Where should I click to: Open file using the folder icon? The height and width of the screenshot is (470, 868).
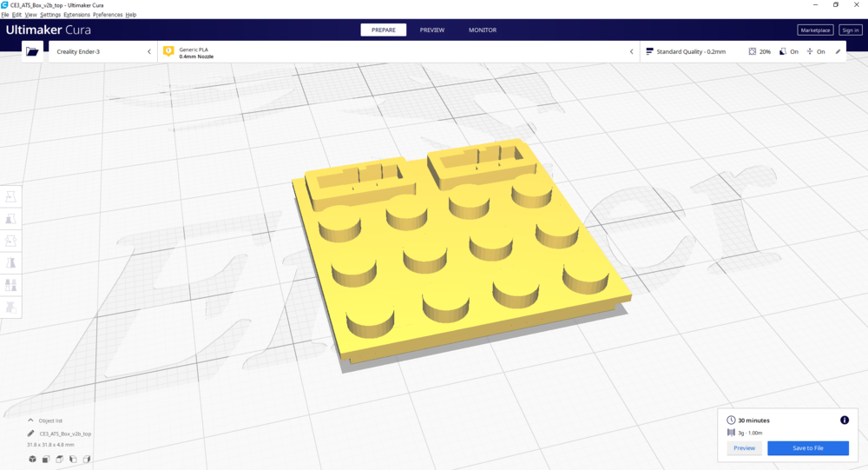[x=32, y=51]
